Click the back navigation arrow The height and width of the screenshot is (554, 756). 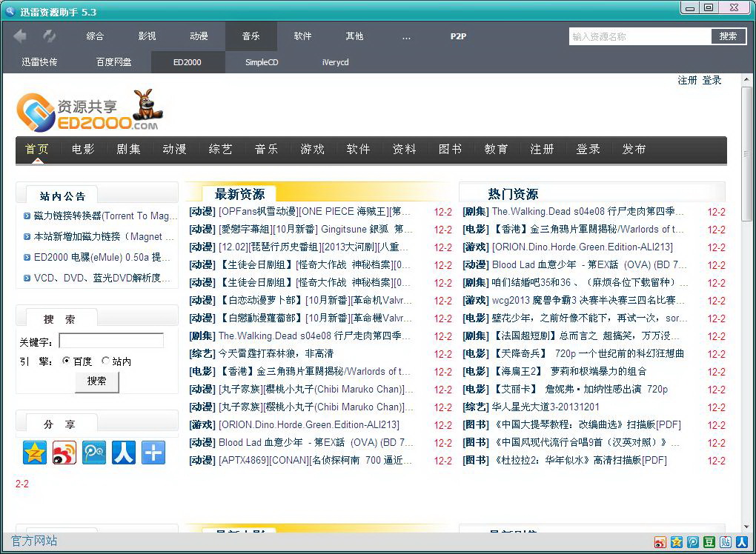[20, 36]
